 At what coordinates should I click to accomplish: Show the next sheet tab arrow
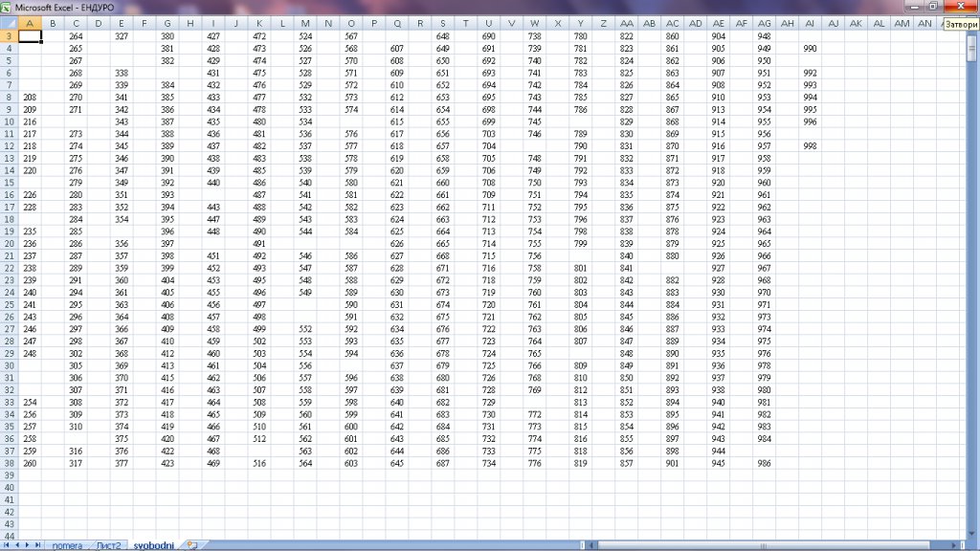tap(27, 545)
